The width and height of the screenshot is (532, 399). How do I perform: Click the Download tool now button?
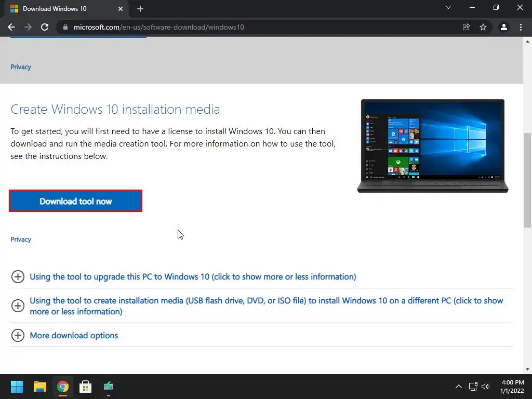75,201
